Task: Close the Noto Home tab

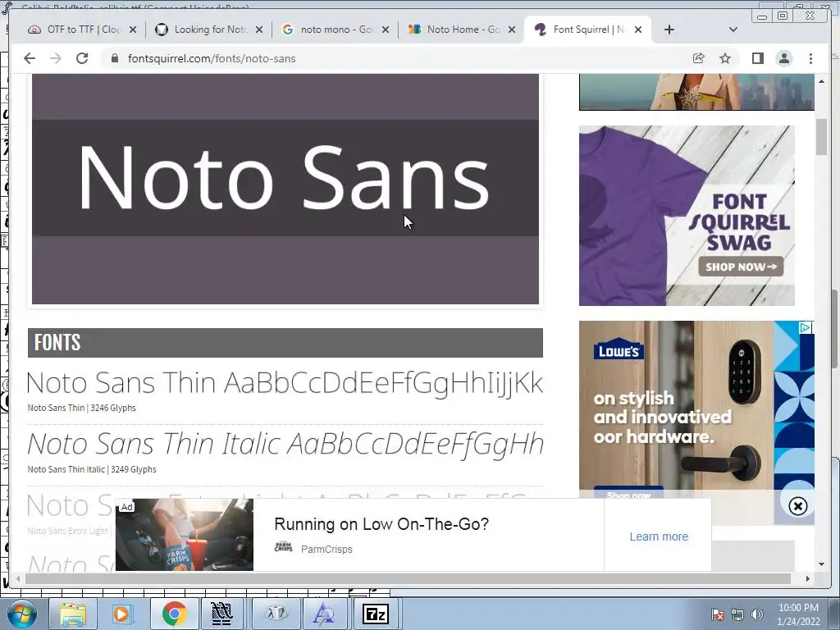Action: pos(512,30)
